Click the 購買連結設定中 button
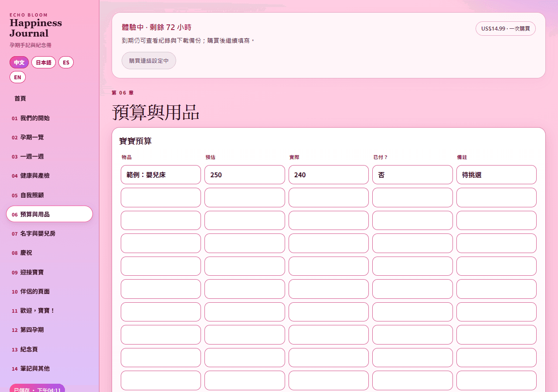The image size is (558, 392). [149, 61]
